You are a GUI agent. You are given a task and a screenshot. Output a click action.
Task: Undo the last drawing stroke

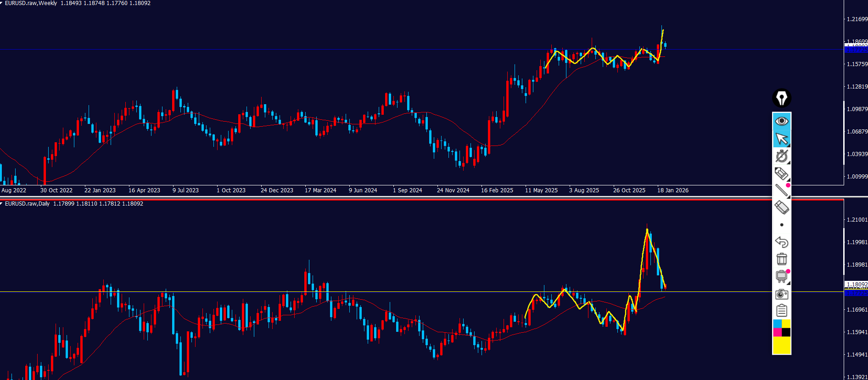click(x=781, y=242)
